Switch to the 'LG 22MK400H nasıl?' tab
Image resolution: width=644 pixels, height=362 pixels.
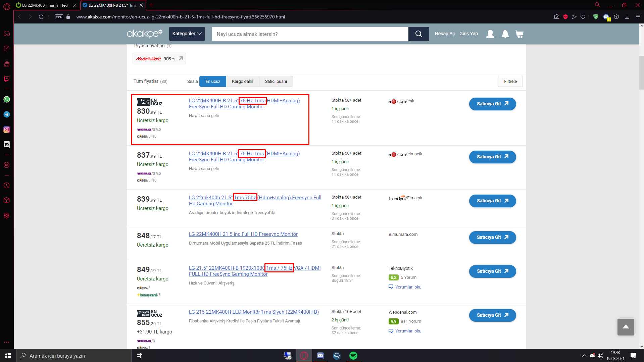46,5
